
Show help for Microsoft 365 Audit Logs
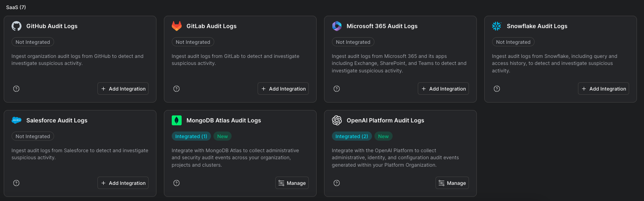click(337, 89)
